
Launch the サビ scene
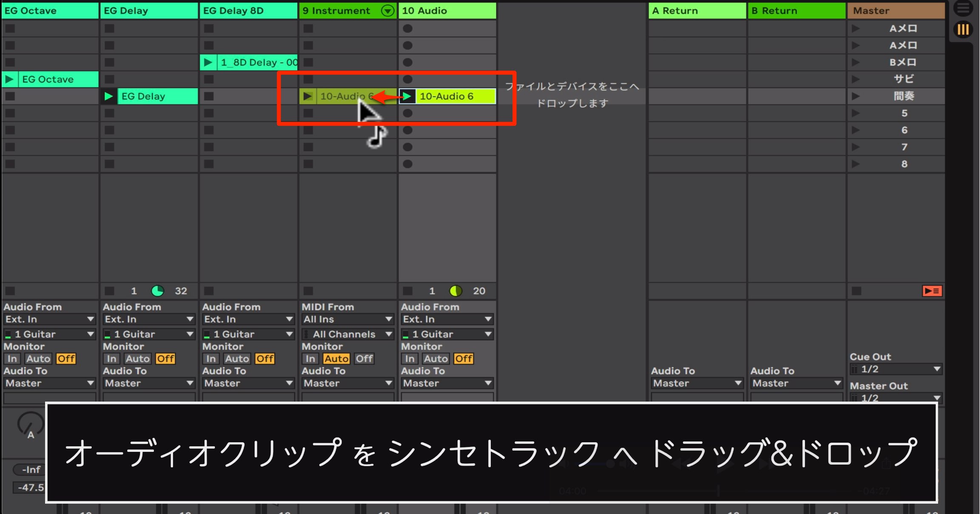855,79
